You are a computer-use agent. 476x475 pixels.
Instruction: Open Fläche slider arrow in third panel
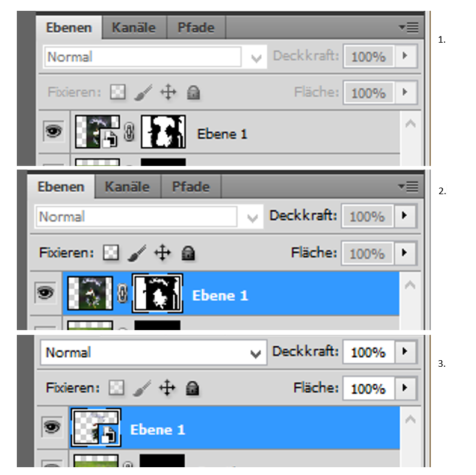click(405, 388)
